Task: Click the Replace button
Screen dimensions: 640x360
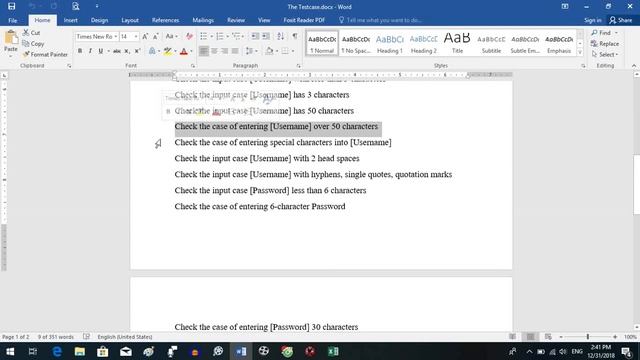Action: [605, 43]
